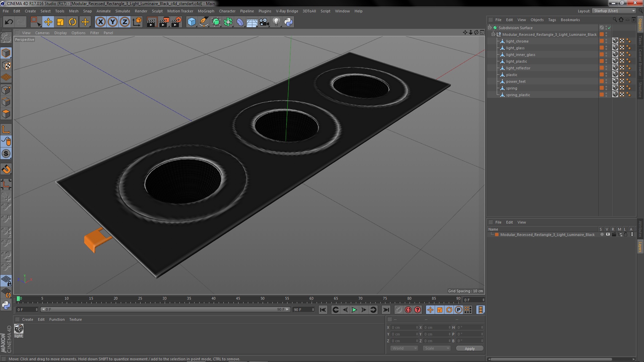Click orange layer color swatch of light_glass
Screen dimensions: 644x362
[x=602, y=48]
